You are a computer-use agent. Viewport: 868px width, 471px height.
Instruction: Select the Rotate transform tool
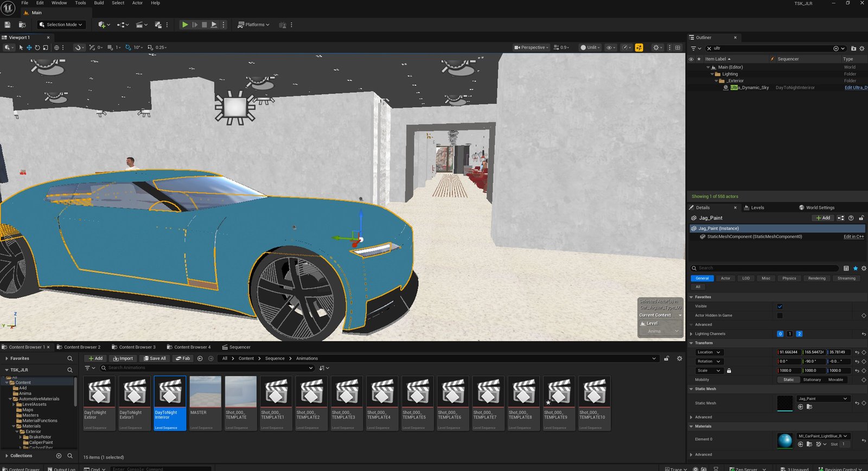pos(37,48)
